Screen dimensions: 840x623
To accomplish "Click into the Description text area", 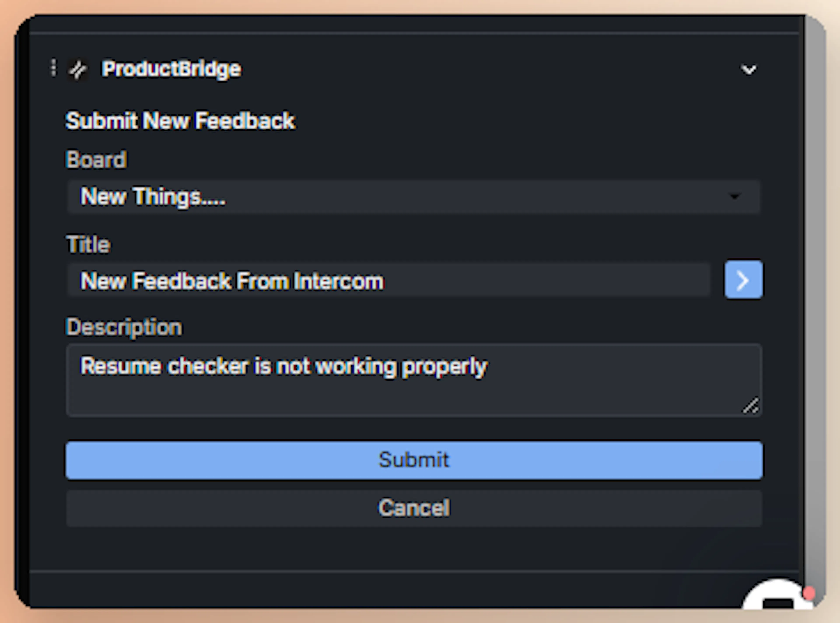I will 414,380.
